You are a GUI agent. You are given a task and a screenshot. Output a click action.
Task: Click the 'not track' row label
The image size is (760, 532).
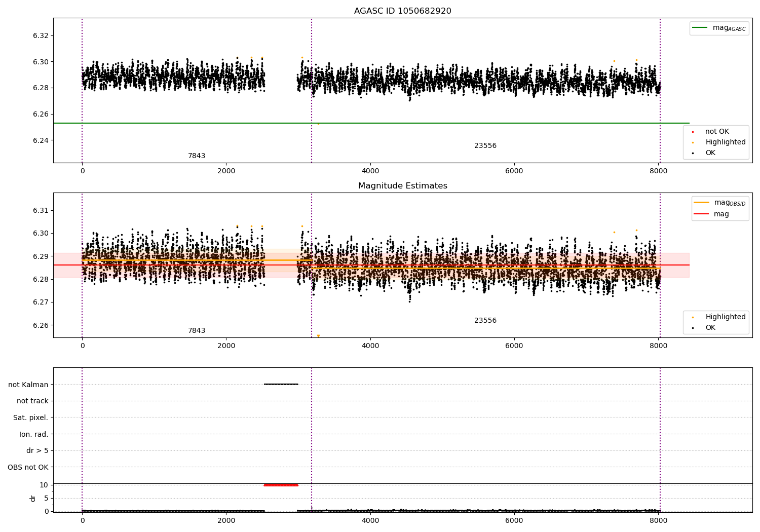[32, 401]
